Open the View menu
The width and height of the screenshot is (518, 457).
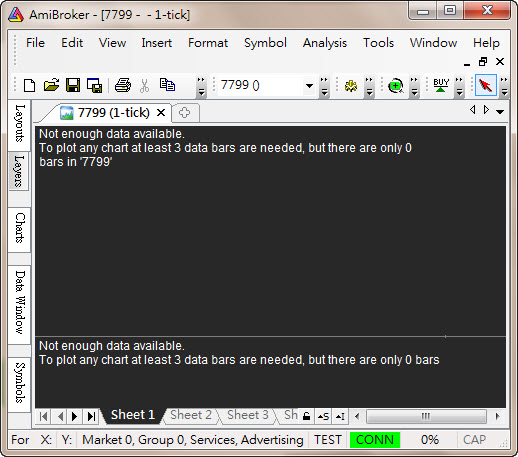[x=112, y=43]
